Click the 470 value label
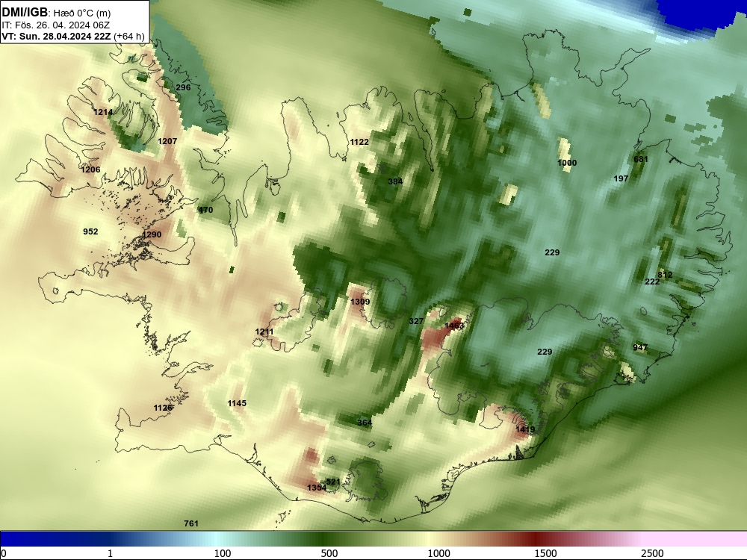The width and height of the screenshot is (747, 560). click(x=205, y=210)
